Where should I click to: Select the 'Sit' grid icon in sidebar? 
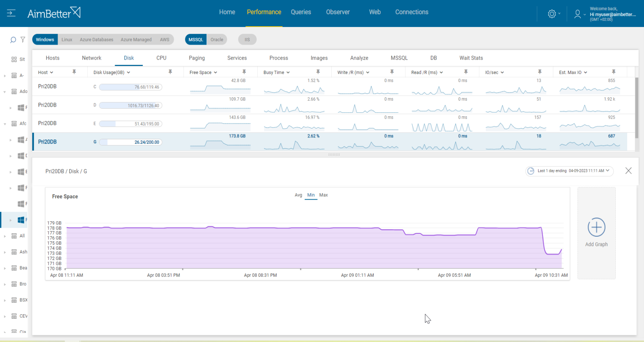click(14, 59)
